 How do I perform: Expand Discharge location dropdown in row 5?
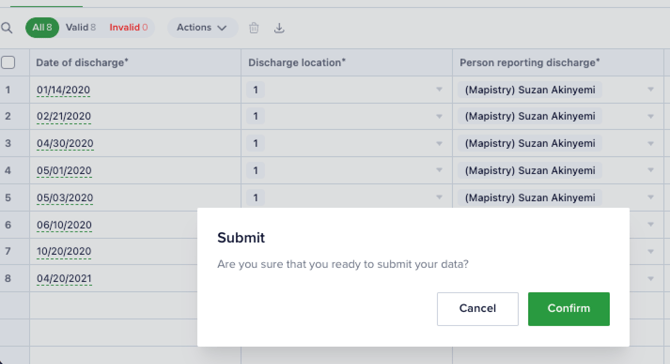439,197
